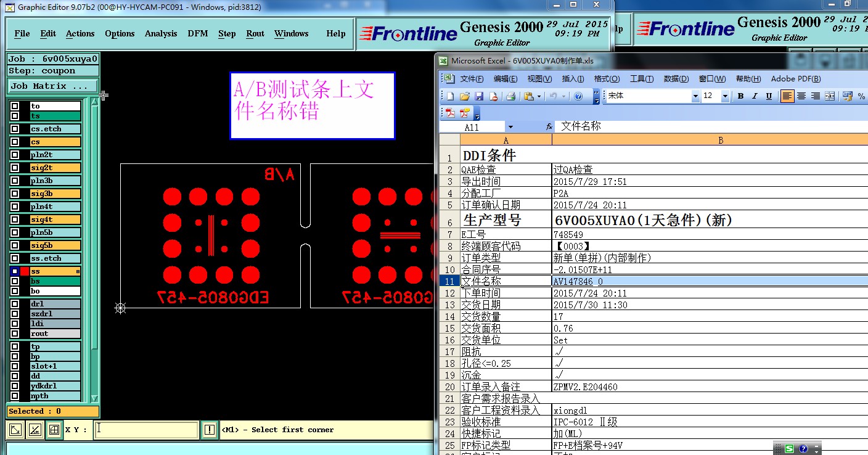Click the angle coordinate mode icon

[x=35, y=430]
